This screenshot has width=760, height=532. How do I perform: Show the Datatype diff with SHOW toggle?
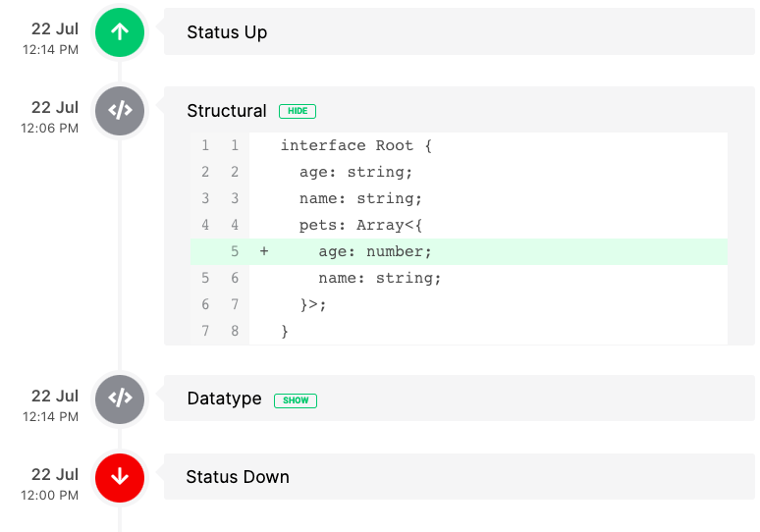pos(296,400)
